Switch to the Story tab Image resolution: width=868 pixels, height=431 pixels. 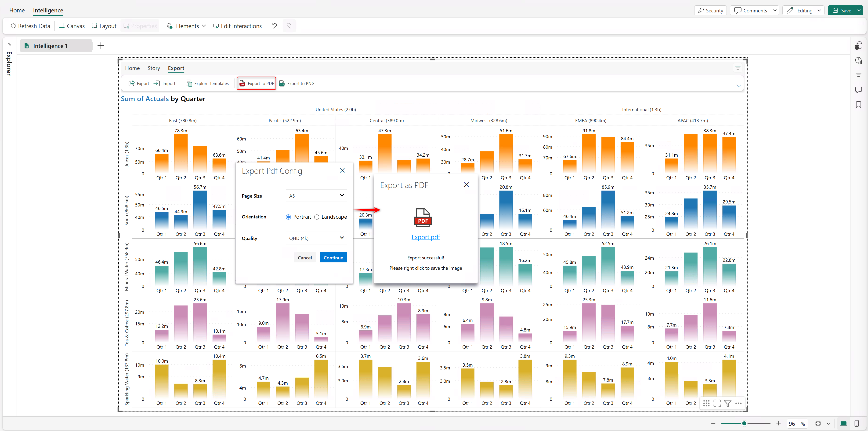(154, 68)
